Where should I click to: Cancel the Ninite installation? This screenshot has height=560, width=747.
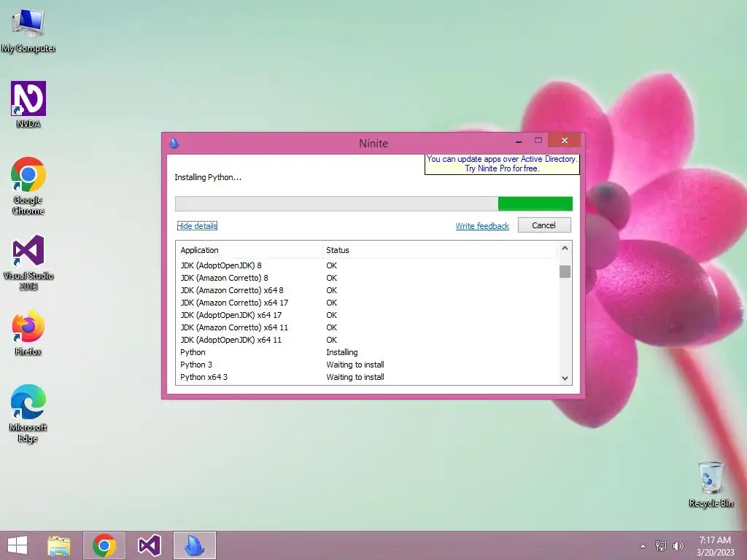coord(544,225)
